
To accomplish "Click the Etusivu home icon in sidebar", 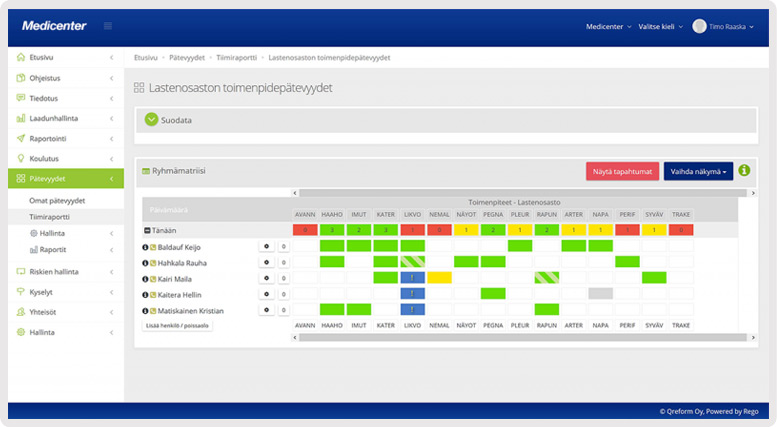I will click(x=21, y=57).
